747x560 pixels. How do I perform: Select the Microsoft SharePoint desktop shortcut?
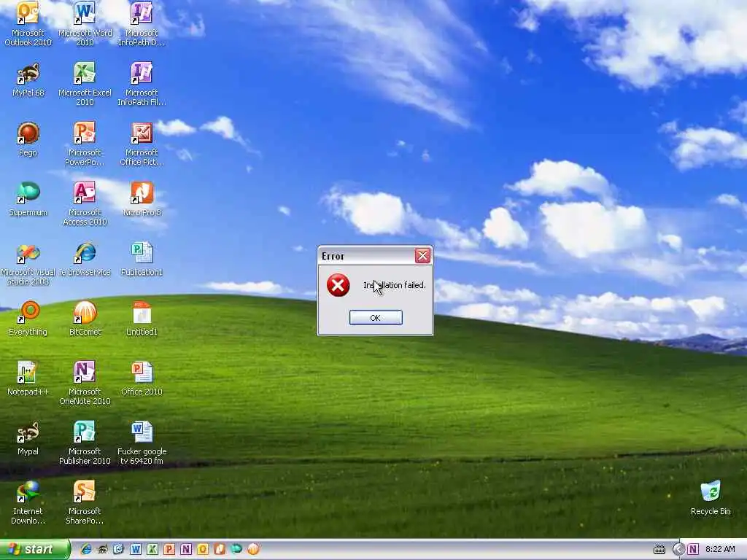click(x=85, y=503)
